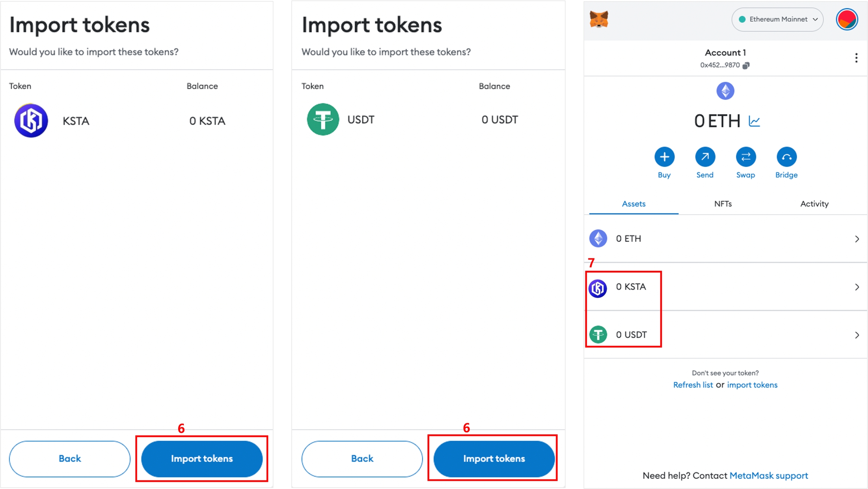The width and height of the screenshot is (868, 489).
Task: Click the 0 KSTA balance in import dialog
Action: (x=207, y=121)
